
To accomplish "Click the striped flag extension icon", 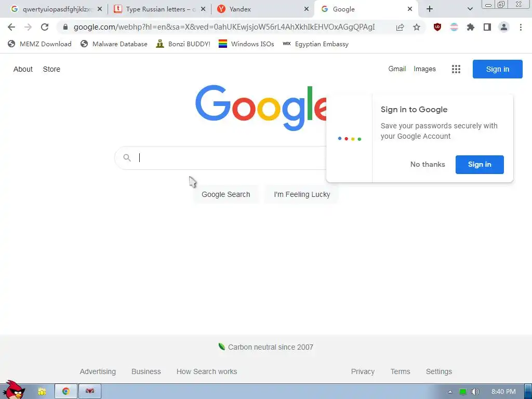I will click(454, 27).
